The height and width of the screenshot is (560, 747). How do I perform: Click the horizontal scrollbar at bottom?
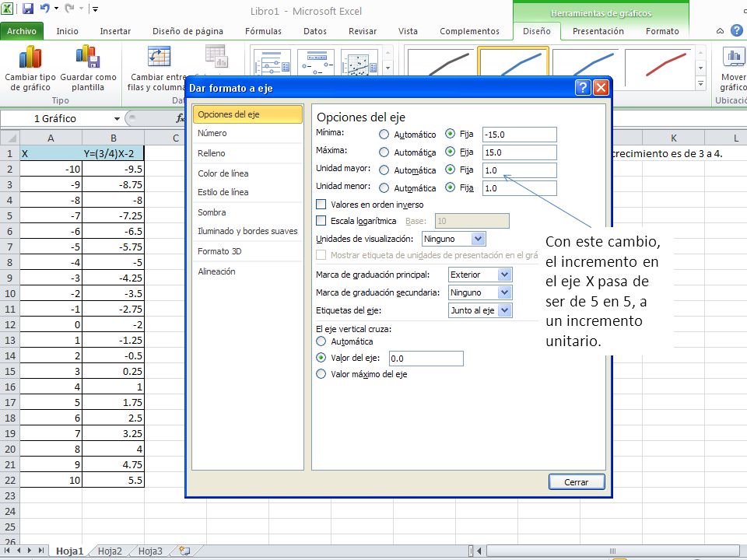[612, 551]
